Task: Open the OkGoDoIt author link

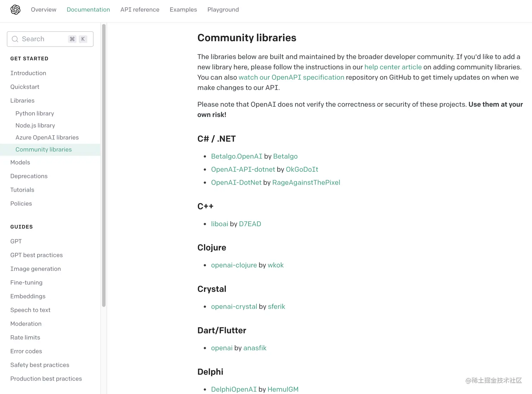Action: [x=302, y=169]
